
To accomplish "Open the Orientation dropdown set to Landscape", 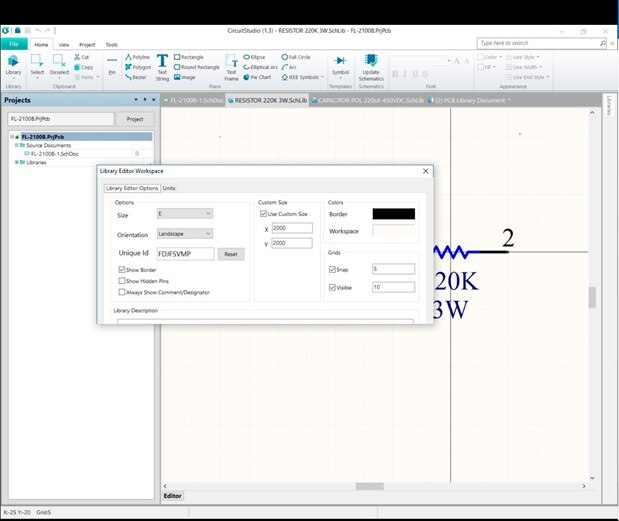I will [x=184, y=233].
